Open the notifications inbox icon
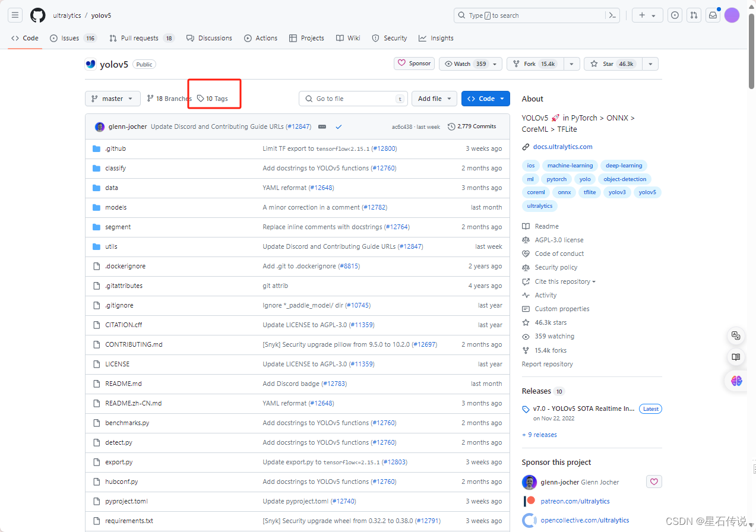 pyautogui.click(x=713, y=15)
